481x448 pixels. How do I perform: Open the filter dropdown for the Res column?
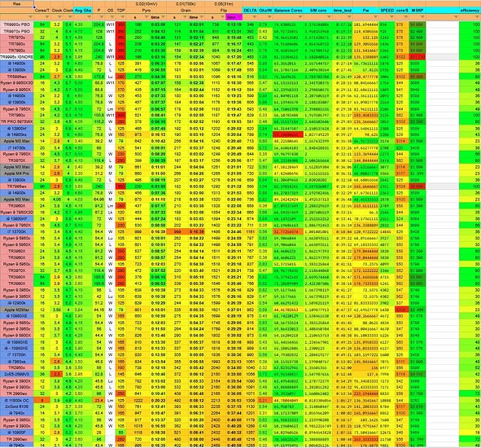pos(30,17)
